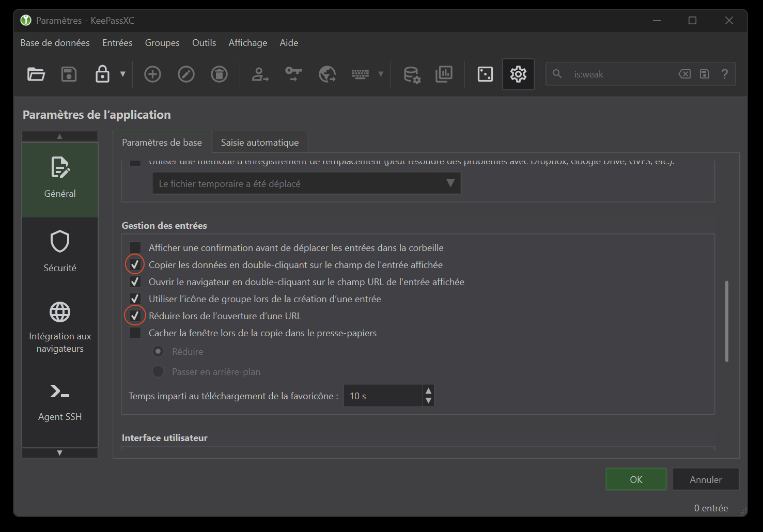Click the KeePassXC logo in title bar
This screenshot has height=532, width=763.
pos(26,20)
